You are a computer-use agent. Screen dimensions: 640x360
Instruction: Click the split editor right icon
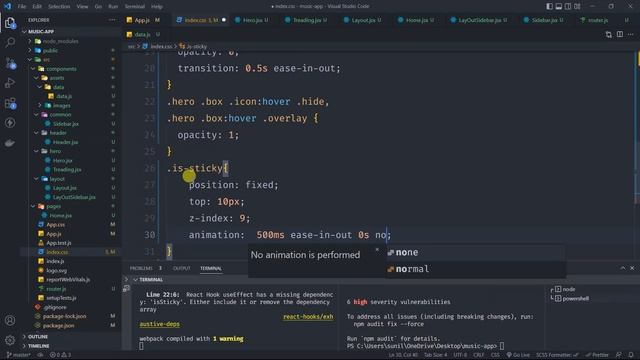pyautogui.click(x=620, y=35)
